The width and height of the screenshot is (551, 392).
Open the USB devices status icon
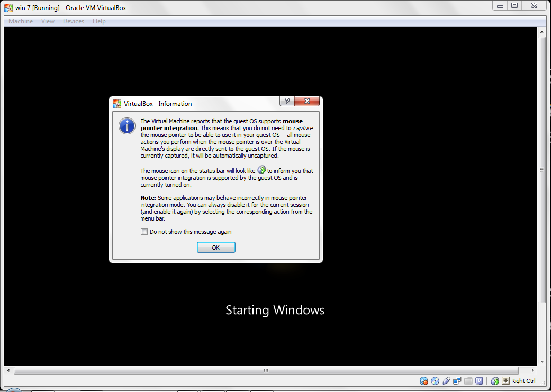click(x=446, y=381)
